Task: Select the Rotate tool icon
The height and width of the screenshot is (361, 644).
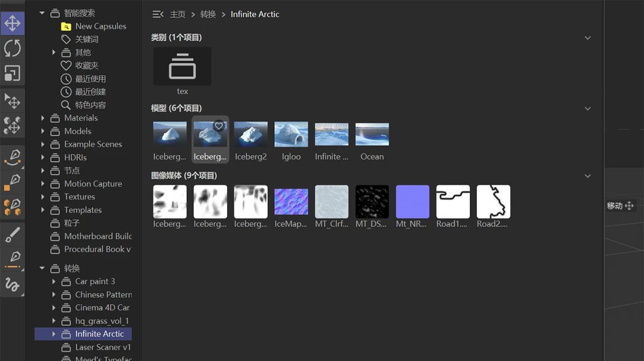Action: click(x=12, y=48)
